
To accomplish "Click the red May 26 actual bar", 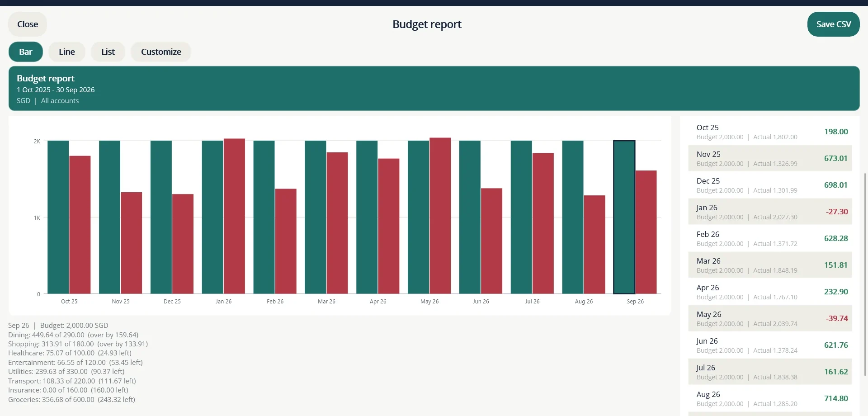I will [x=440, y=216].
